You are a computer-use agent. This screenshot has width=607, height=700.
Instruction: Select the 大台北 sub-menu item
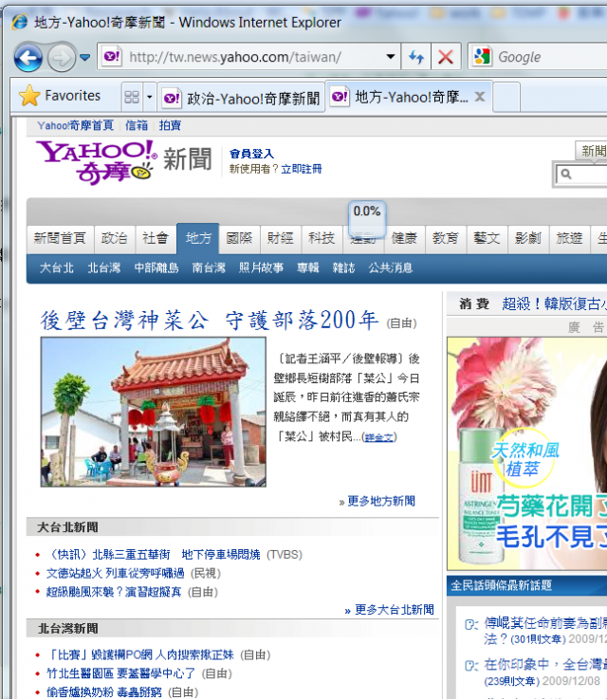[x=56, y=267]
